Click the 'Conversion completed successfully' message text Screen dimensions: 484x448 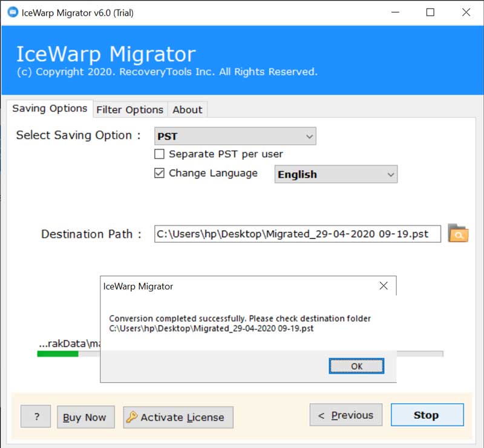point(240,318)
